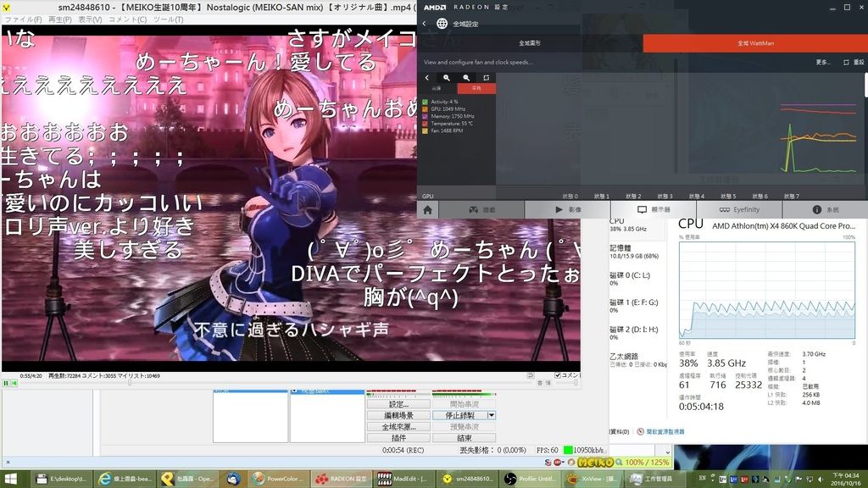Open Radeon Settings home icon
The height and width of the screenshot is (488, 868).
pos(427,210)
